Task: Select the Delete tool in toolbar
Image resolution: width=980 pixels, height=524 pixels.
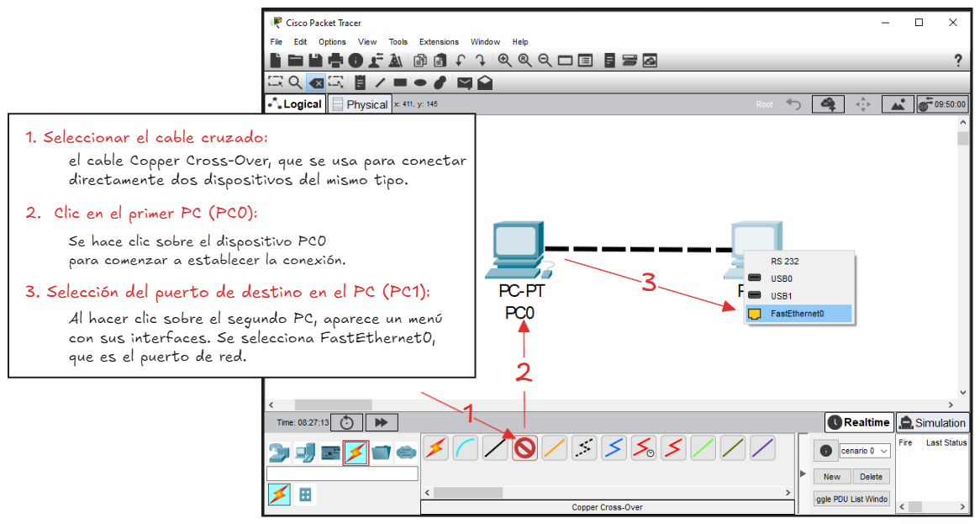Action: pyautogui.click(x=315, y=82)
